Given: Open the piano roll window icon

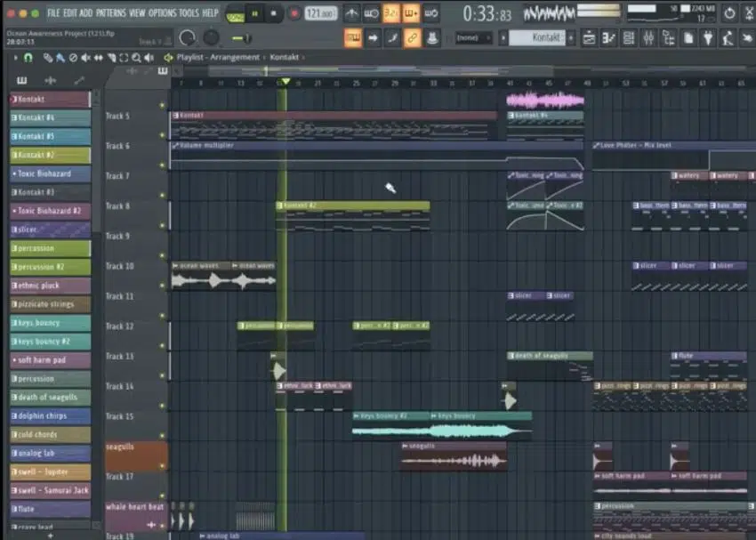Looking at the screenshot, I should [x=608, y=37].
